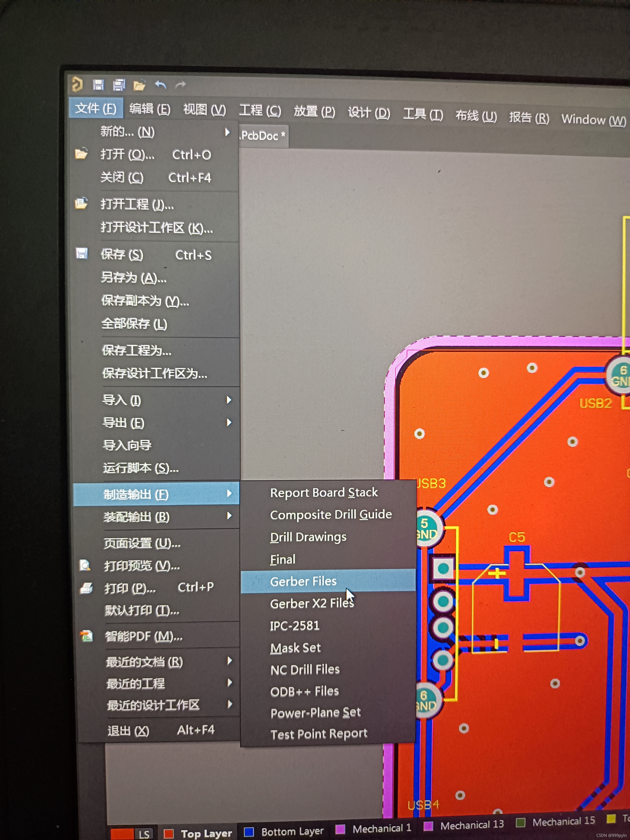The image size is (630, 840).
Task: Open the 智能PDF (M) menu entry
Action: click(144, 637)
